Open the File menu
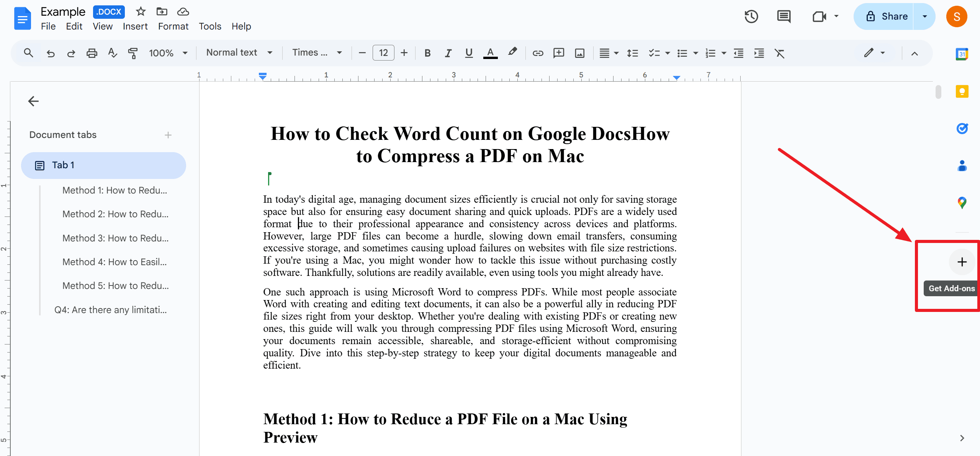Viewport: 980px width, 456px height. tap(48, 26)
